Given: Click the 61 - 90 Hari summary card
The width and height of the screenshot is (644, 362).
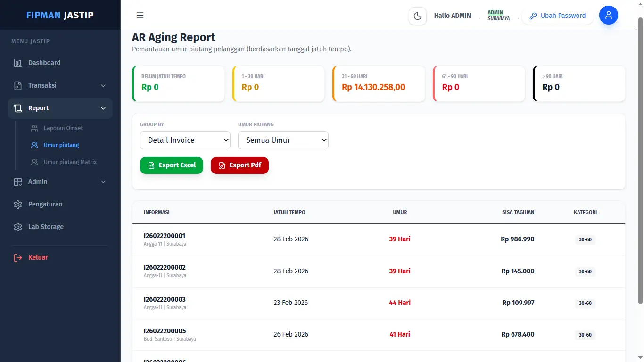Looking at the screenshot, I should tap(479, 84).
